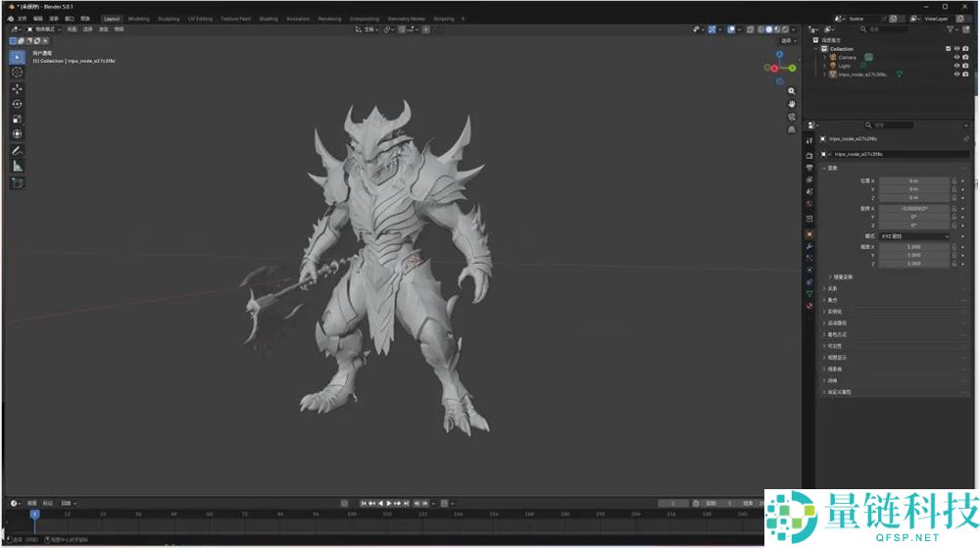Click the Location X value field
Viewport: 980px width, 548px height.
pyautogui.click(x=913, y=181)
